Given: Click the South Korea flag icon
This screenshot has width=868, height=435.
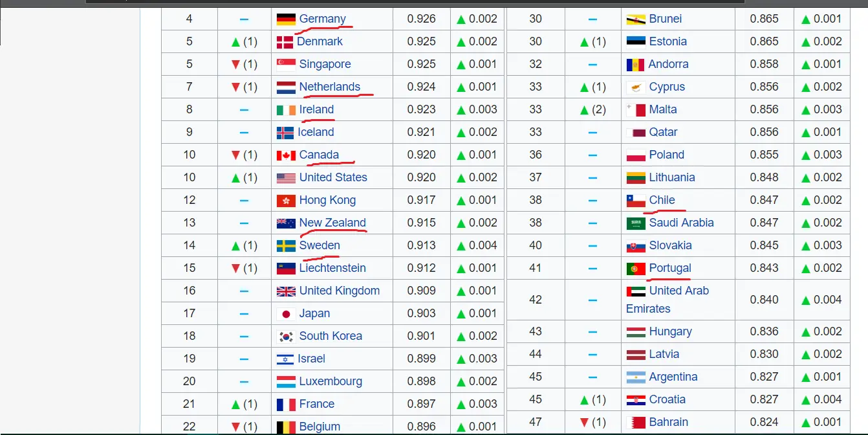Looking at the screenshot, I should pyautogui.click(x=286, y=337).
